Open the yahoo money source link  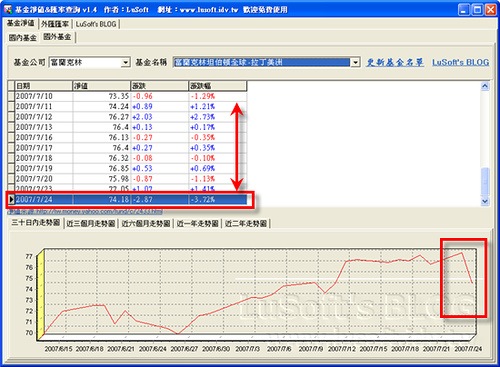tap(85, 211)
